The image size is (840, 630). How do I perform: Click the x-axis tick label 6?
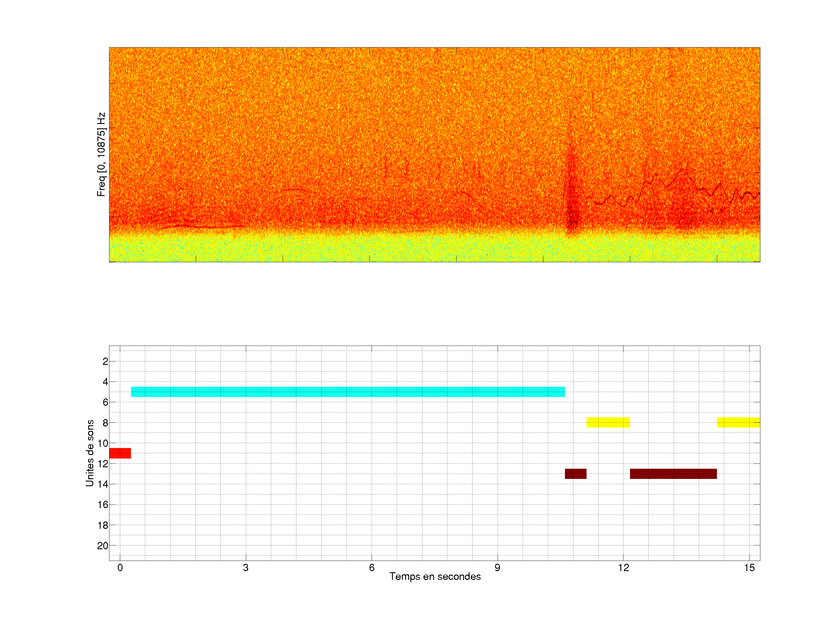[x=371, y=568]
